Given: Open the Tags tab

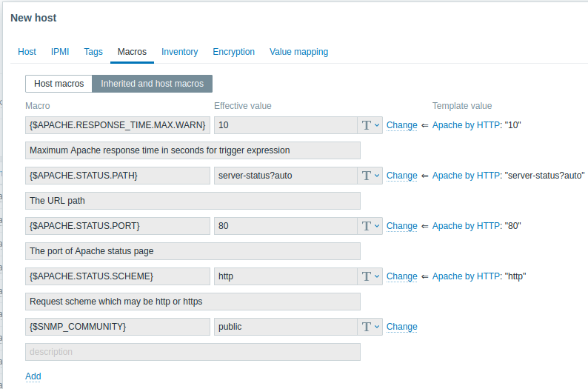Looking at the screenshot, I should (93, 52).
